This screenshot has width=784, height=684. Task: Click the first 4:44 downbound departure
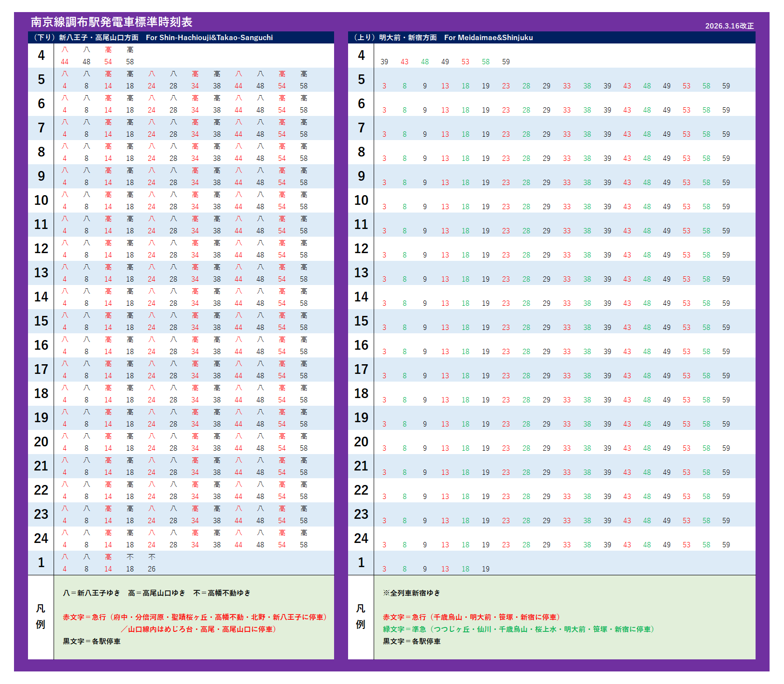(x=65, y=62)
